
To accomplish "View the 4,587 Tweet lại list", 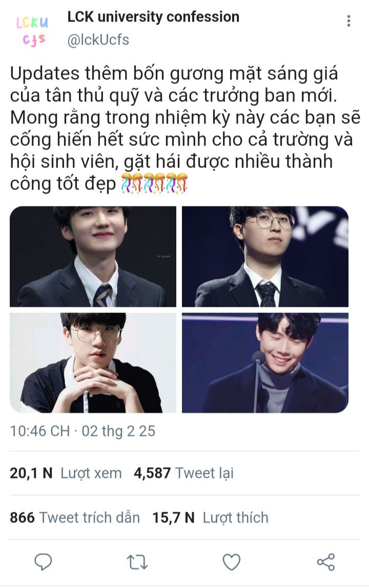I will [x=183, y=473].
